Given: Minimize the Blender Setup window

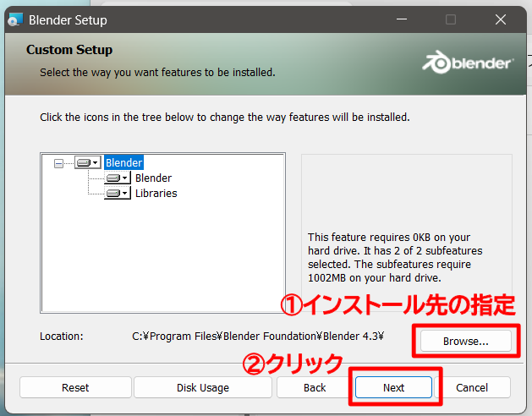Looking at the screenshot, I should tap(402, 19).
